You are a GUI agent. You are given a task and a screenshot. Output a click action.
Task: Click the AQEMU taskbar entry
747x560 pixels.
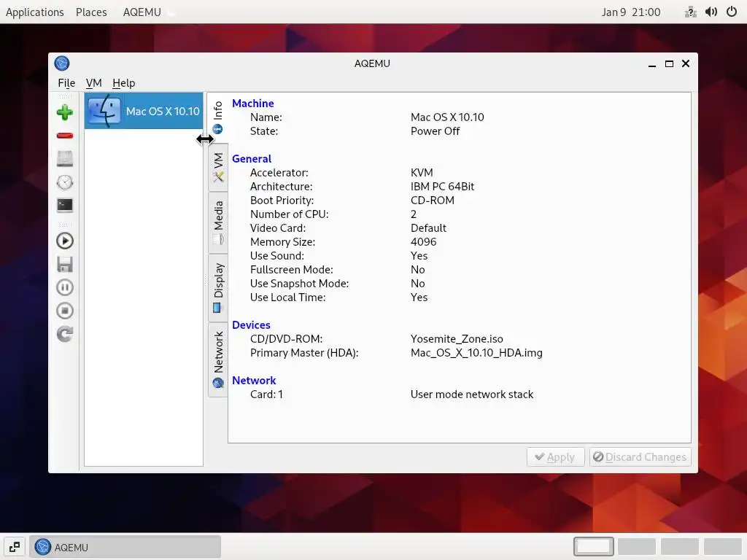[x=125, y=547]
